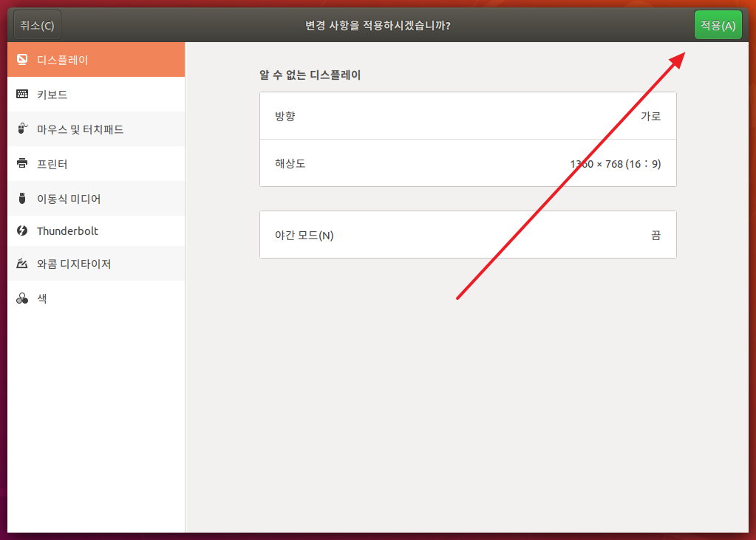Viewport: 756px width, 540px height.
Task: Open the 와콤 디지타이저 panel
Action: (x=96, y=264)
